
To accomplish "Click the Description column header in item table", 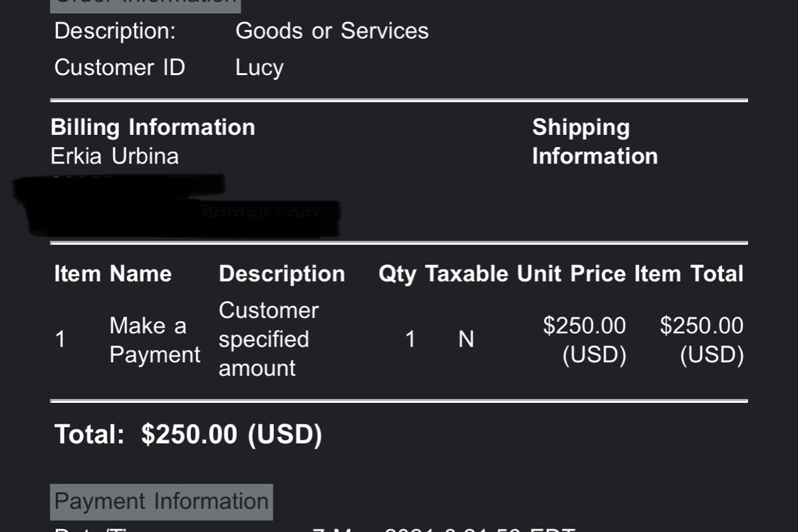I will (282, 274).
